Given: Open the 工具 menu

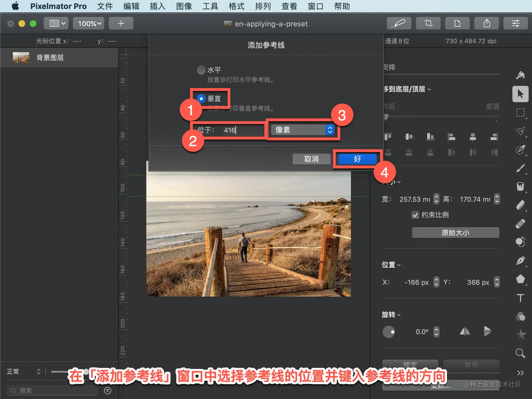Looking at the screenshot, I should coord(210,6).
